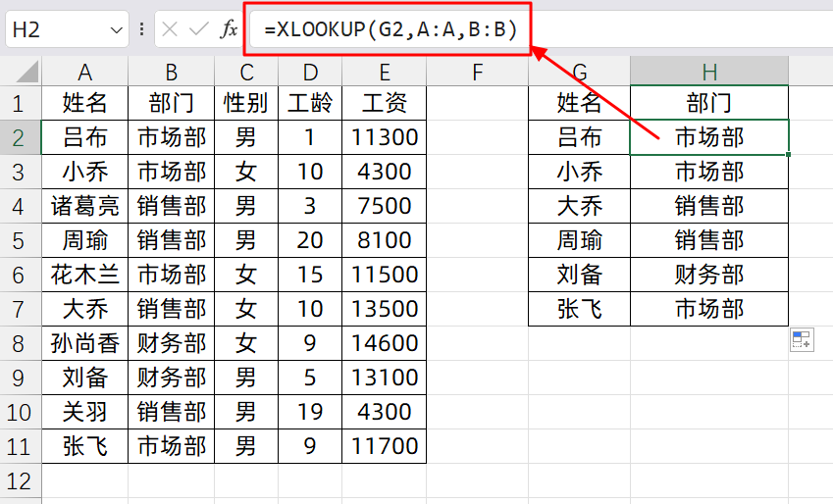Click cell A11 with name 张飞
833x504 pixels.
pyautogui.click(x=85, y=446)
